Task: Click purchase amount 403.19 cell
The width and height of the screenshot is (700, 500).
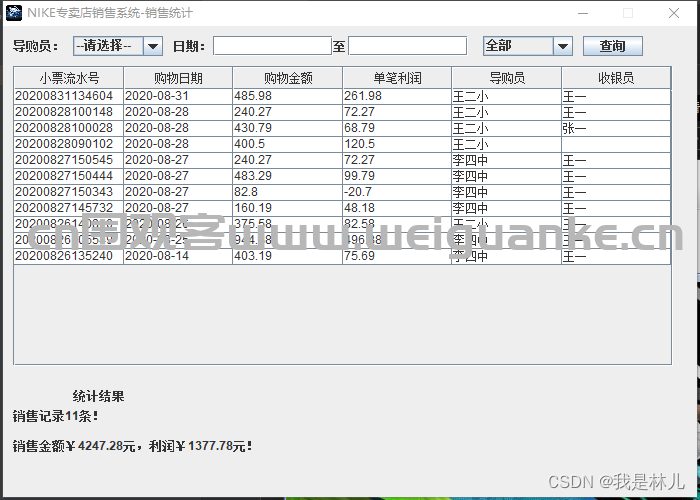Action: 288,256
